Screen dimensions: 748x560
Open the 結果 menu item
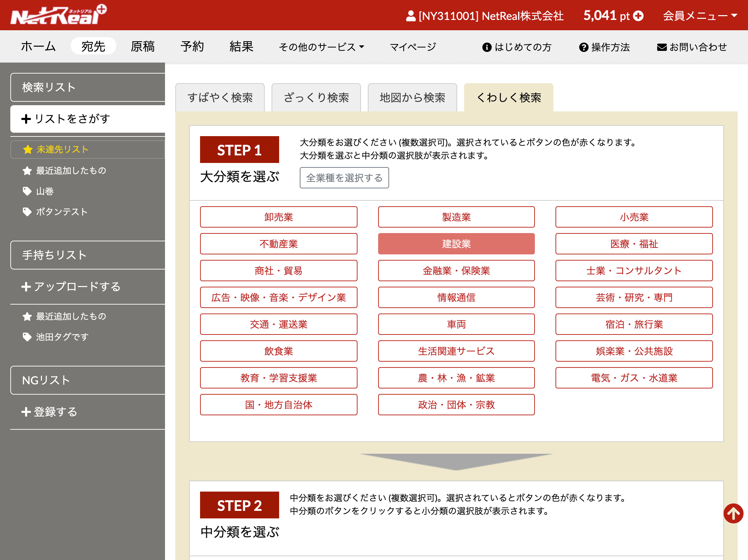(x=242, y=46)
